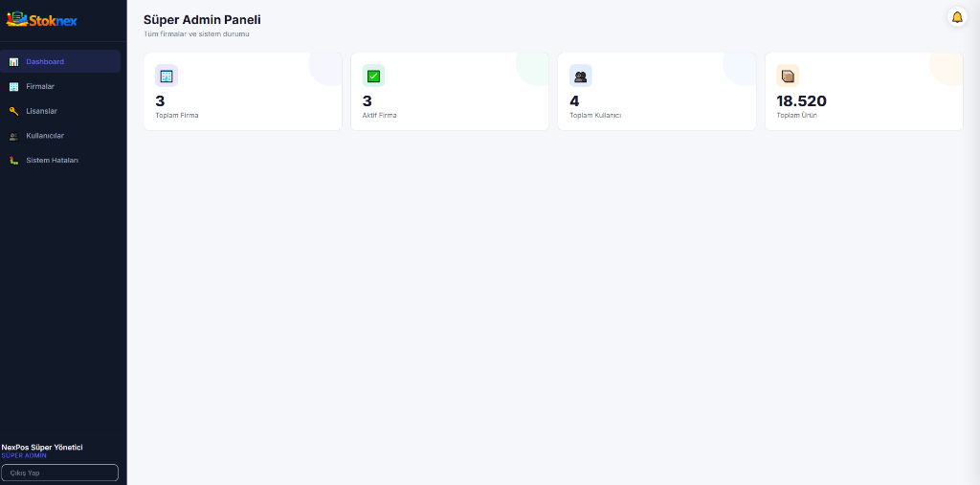Navigate to Kullanıcılar page
Image resolution: width=980 pixels, height=485 pixels.
tap(60, 136)
